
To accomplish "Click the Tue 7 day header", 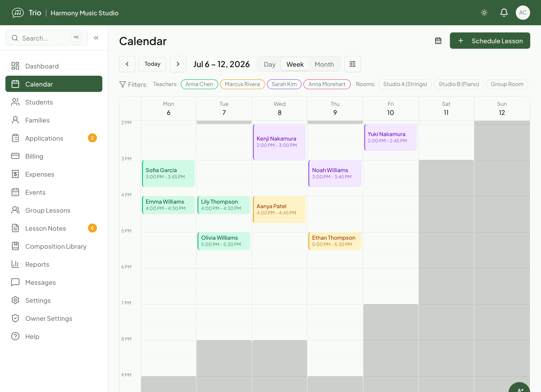I will click(224, 109).
